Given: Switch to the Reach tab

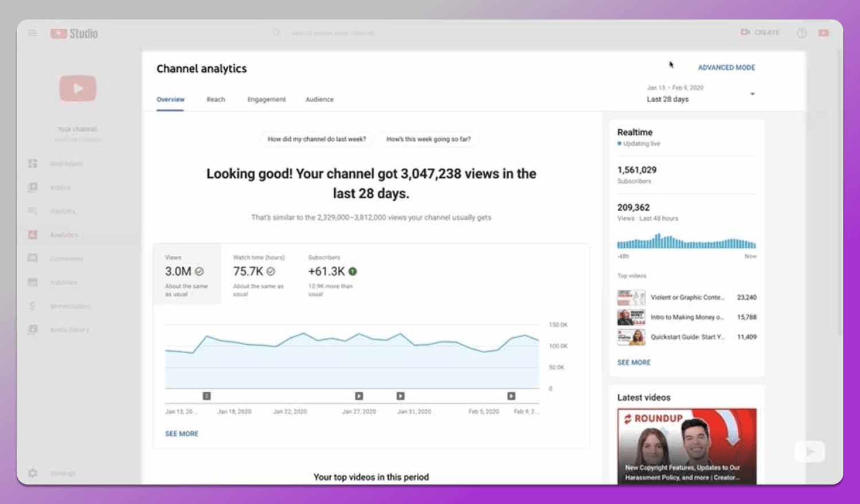Looking at the screenshot, I should [x=216, y=99].
